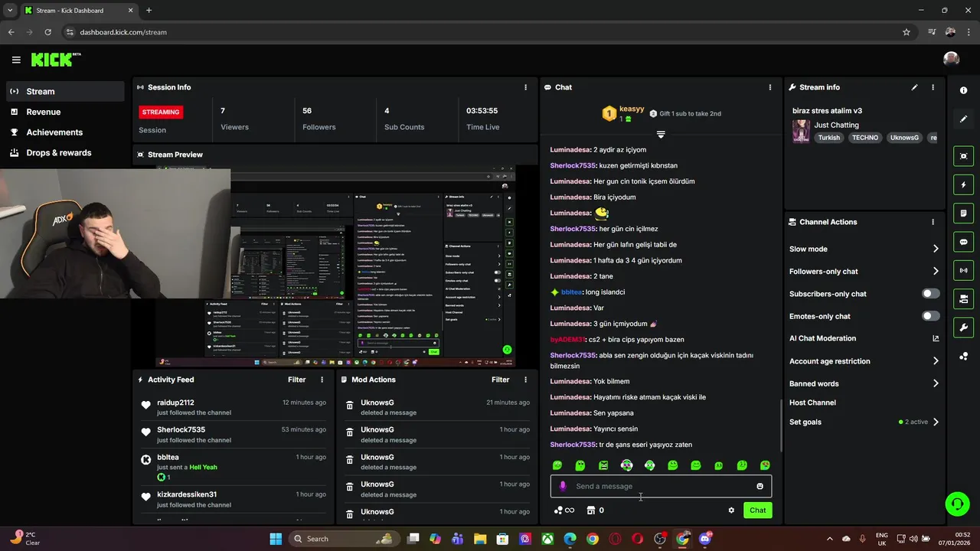
Task: Click the Send a message input field
Action: tap(661, 486)
